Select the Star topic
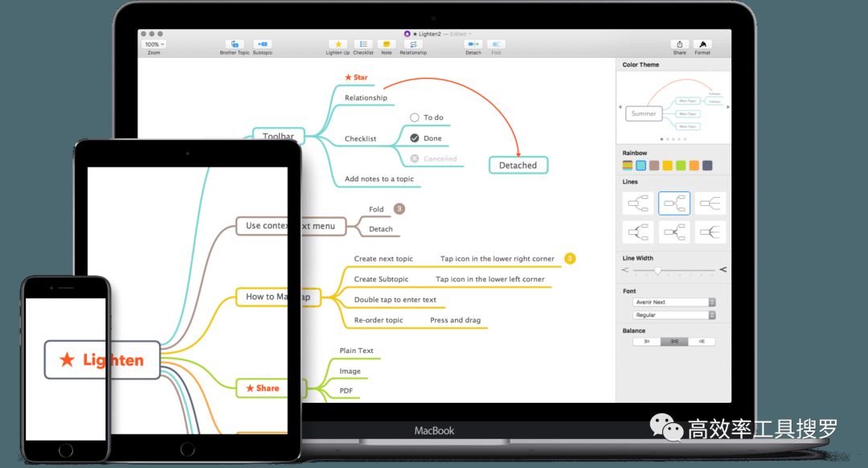The image size is (868, 468). tap(356, 77)
